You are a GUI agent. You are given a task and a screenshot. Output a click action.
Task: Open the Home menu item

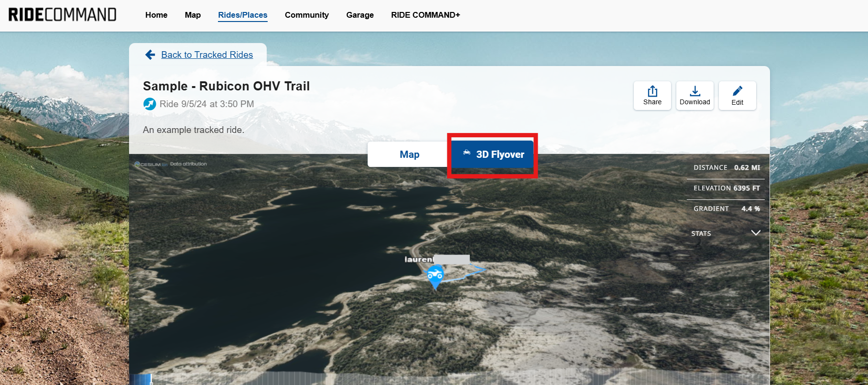coord(156,15)
